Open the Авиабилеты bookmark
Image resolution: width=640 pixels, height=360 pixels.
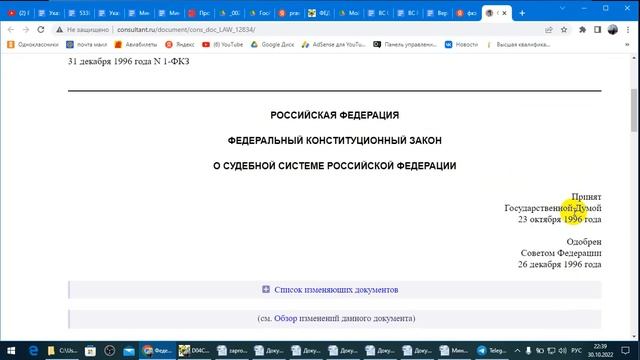(x=136, y=44)
